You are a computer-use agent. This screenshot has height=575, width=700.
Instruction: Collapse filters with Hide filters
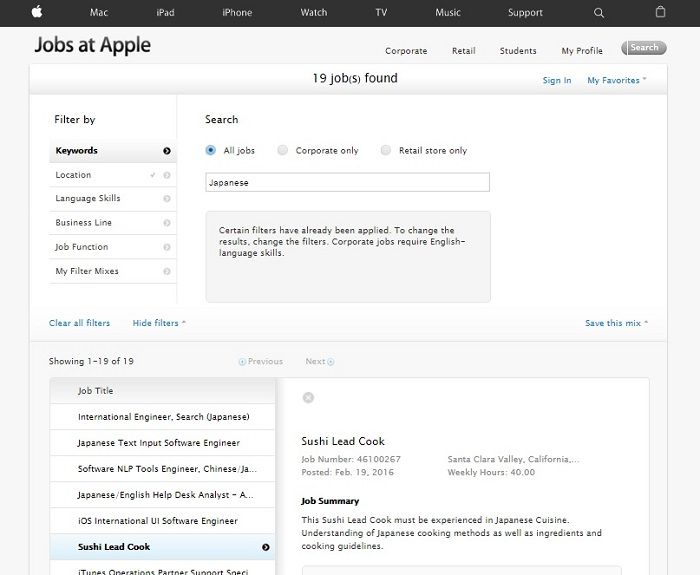159,323
